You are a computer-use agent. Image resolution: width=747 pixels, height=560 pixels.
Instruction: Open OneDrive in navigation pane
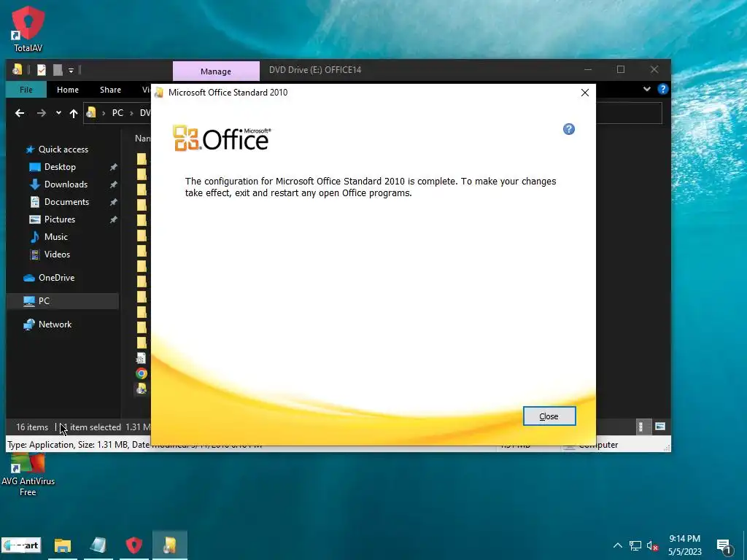(x=56, y=278)
